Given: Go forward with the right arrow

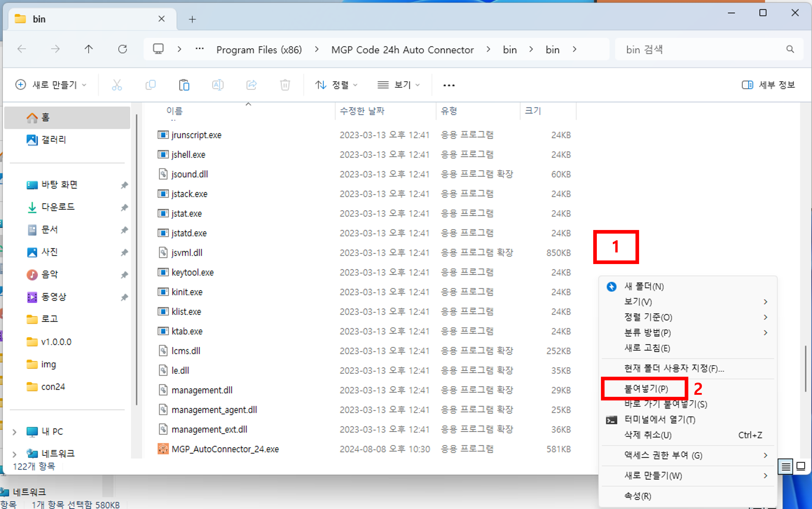Looking at the screenshot, I should click(x=55, y=49).
